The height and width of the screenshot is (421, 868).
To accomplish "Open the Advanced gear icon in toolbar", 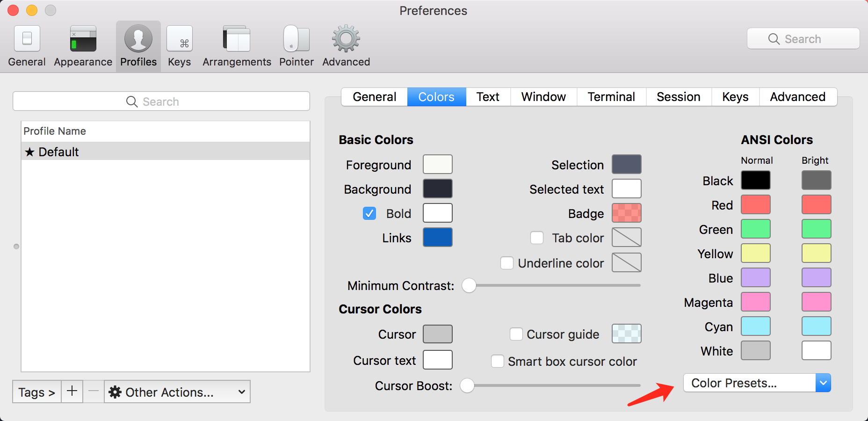I will tap(346, 39).
